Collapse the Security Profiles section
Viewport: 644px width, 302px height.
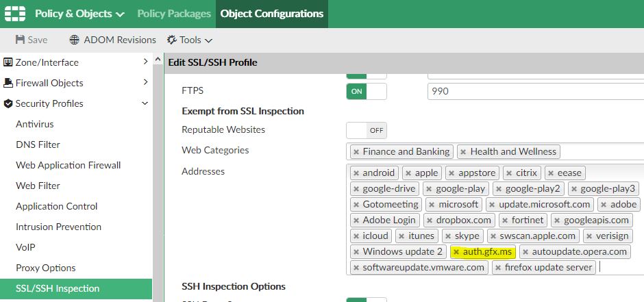[145, 103]
